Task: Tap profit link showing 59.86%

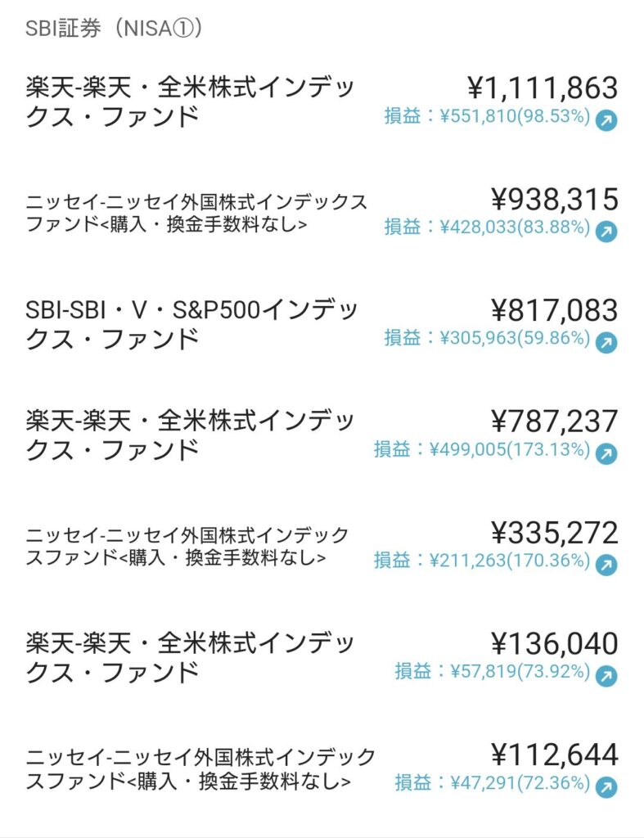Action: tap(487, 338)
